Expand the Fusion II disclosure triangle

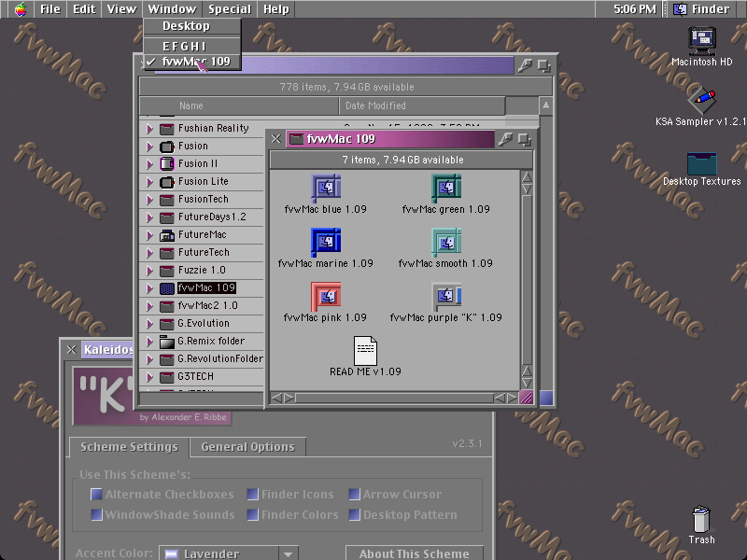click(x=149, y=164)
